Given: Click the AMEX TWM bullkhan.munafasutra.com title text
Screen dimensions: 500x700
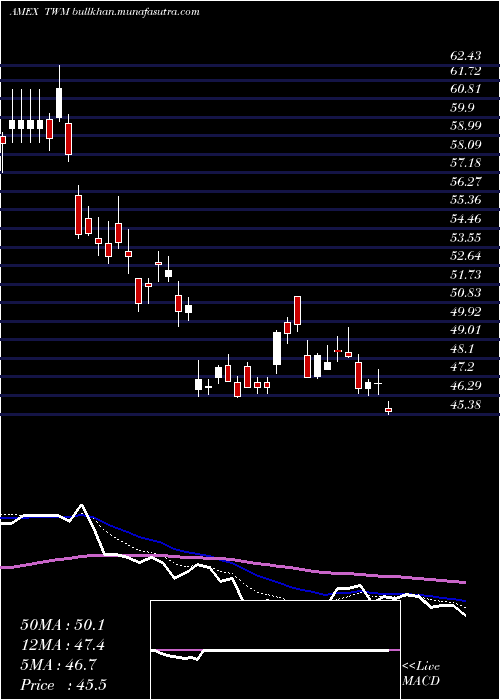Looking at the screenshot, I should pyautogui.click(x=104, y=12).
